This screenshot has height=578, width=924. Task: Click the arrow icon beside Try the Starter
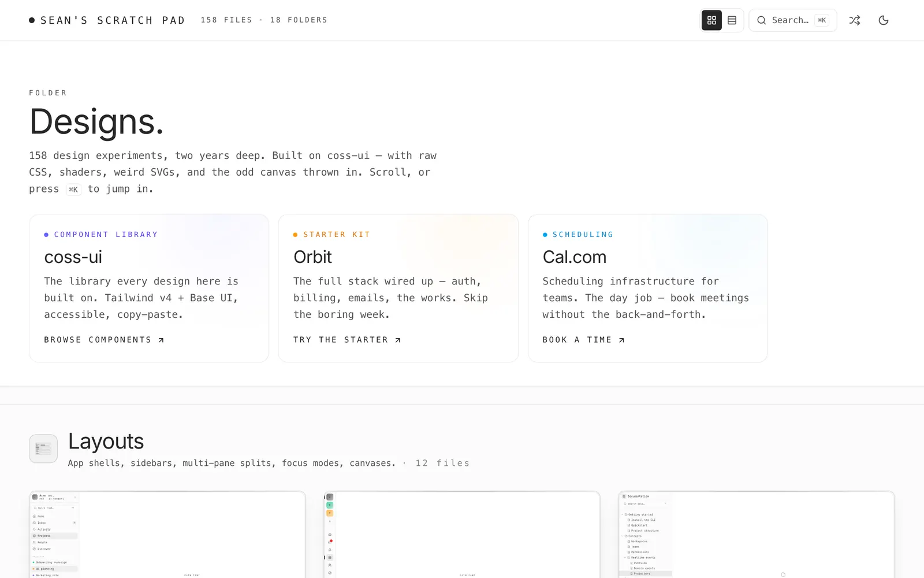(398, 340)
